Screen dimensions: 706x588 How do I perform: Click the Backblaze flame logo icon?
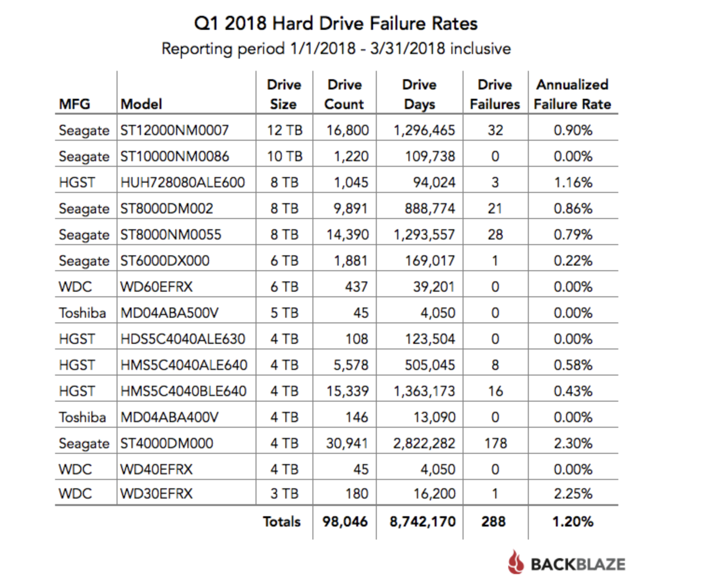tap(516, 562)
